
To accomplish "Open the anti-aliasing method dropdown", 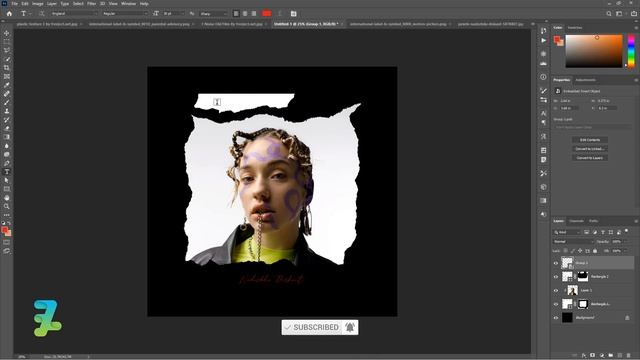I will click(x=213, y=13).
